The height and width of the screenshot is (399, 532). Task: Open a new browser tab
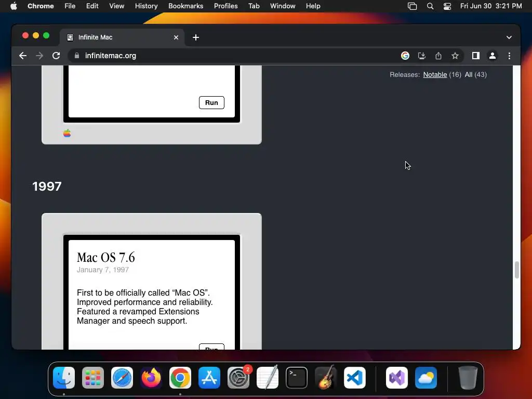click(196, 37)
